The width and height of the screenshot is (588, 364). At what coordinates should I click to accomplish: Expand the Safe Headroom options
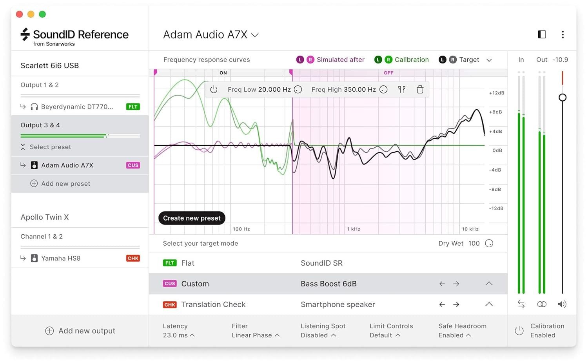coord(455,335)
